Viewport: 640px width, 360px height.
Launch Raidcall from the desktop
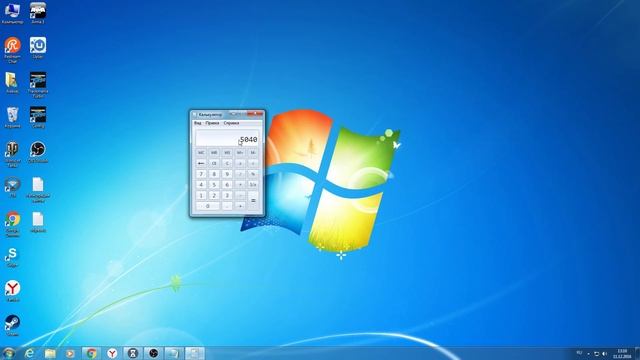[13, 50]
